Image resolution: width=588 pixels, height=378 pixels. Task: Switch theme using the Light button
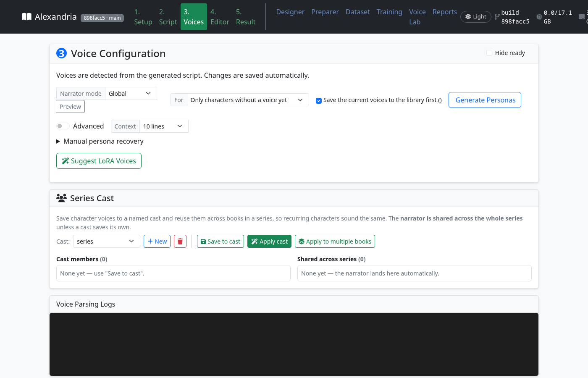point(476,17)
